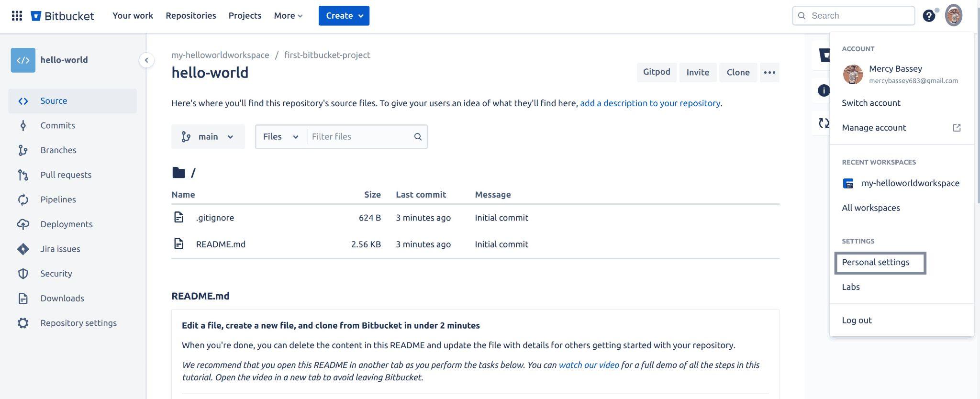Open Deployments in sidebar

click(x=72, y=224)
